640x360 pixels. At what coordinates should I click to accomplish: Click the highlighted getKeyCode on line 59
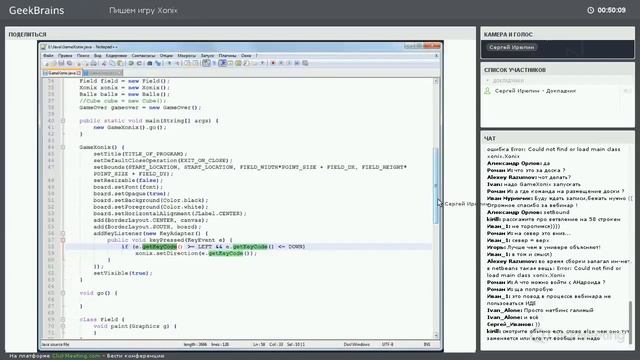(226, 253)
